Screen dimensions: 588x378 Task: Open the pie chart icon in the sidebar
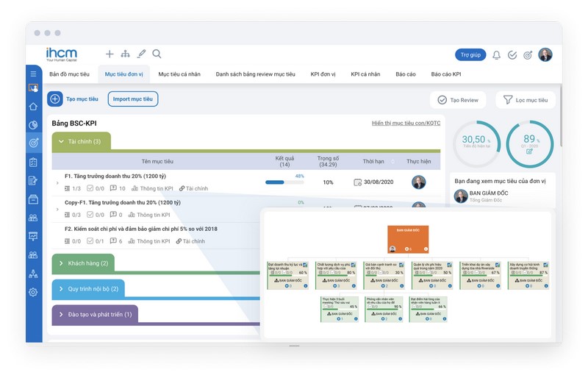click(33, 125)
